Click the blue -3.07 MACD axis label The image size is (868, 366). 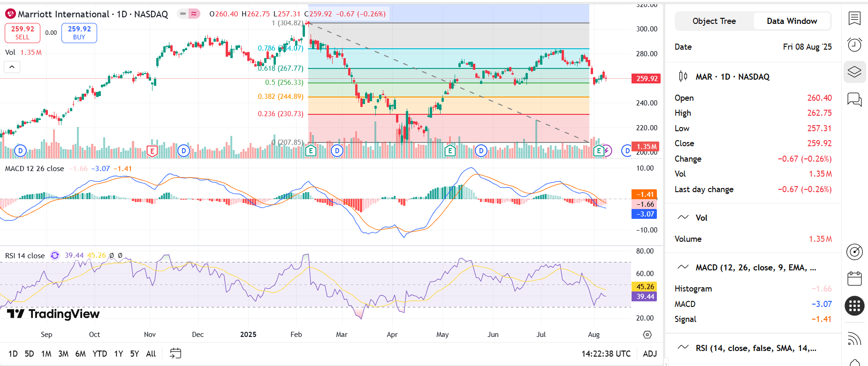[x=645, y=214]
